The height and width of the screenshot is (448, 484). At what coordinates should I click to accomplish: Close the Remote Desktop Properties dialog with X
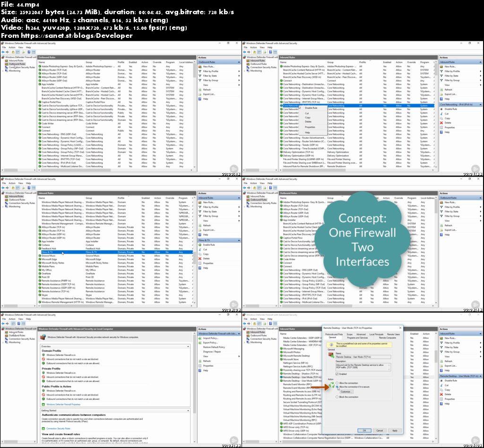click(x=400, y=328)
